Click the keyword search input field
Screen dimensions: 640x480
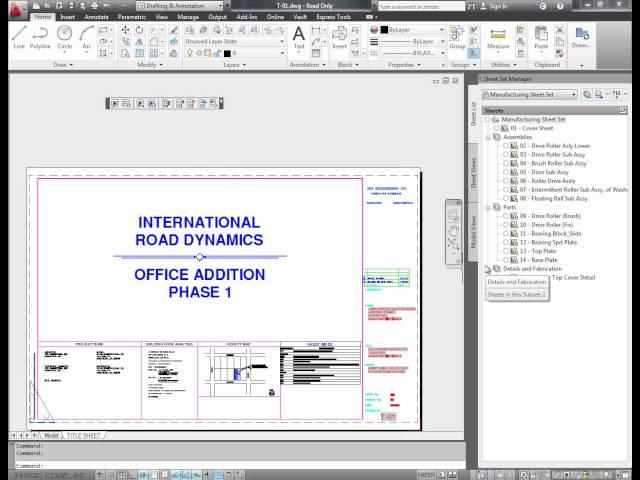[421, 6]
